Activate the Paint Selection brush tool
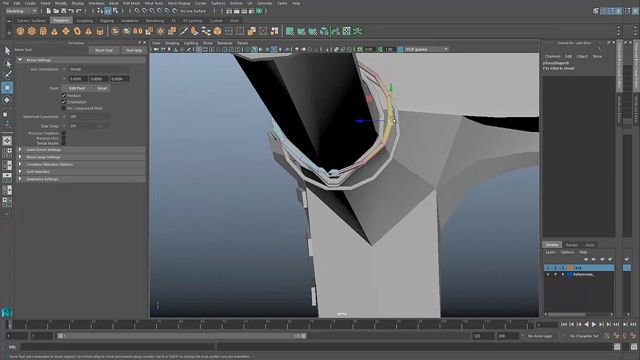Screen dimensions: 640x360 pyautogui.click(x=8, y=75)
